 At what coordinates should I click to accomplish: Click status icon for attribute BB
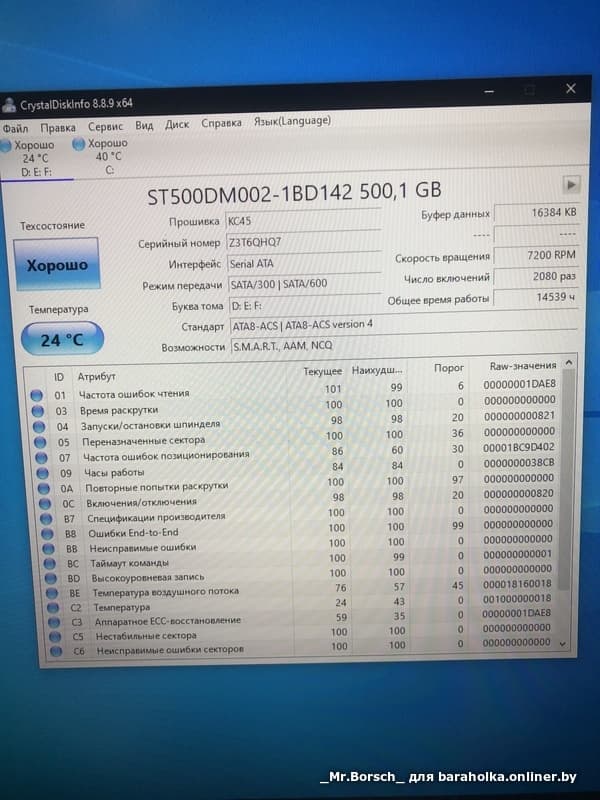(48, 549)
